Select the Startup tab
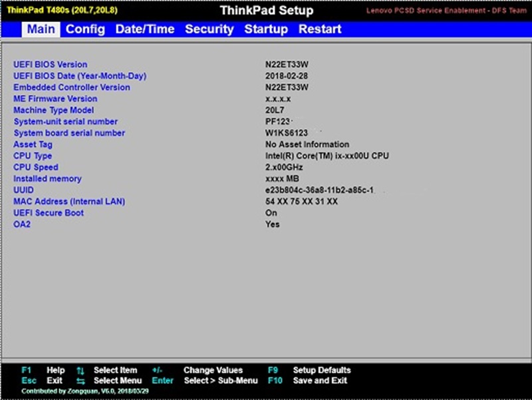The image size is (532, 400). coord(266,29)
